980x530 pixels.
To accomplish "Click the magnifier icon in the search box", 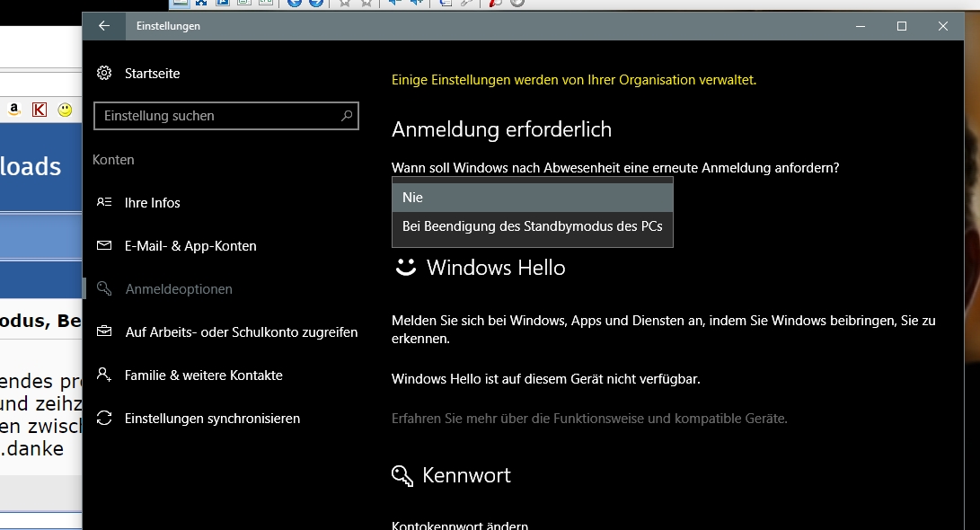I will [347, 116].
